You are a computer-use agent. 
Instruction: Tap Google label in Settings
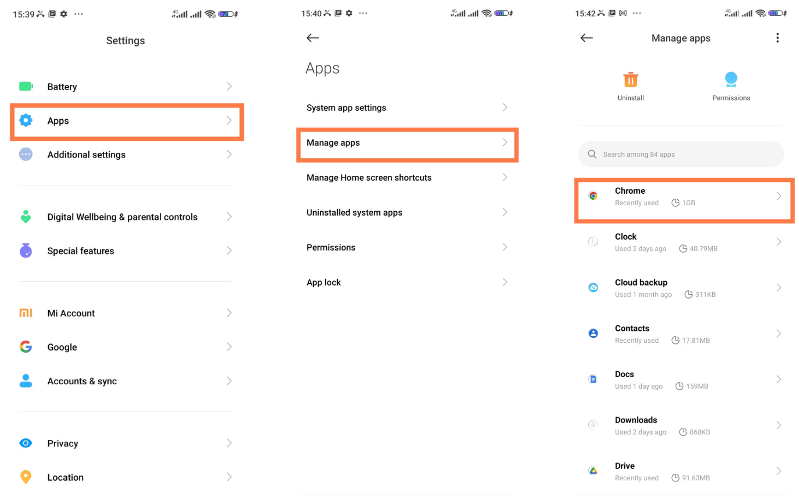(x=62, y=347)
